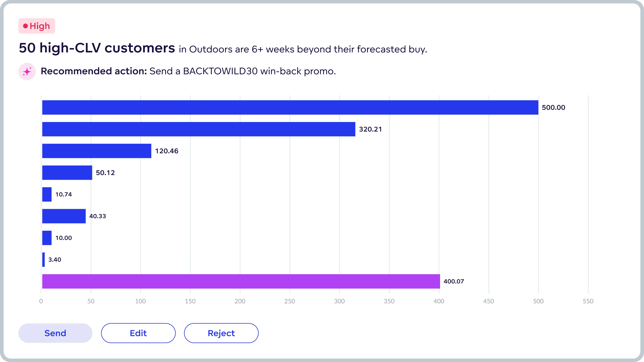Click the 500.00 value label
644x362 pixels.
click(x=553, y=107)
